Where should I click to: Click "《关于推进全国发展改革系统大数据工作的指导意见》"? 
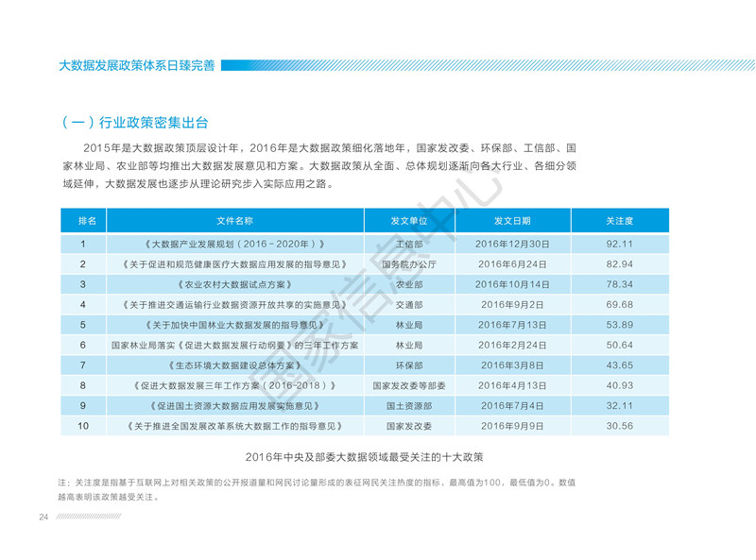click(234, 427)
